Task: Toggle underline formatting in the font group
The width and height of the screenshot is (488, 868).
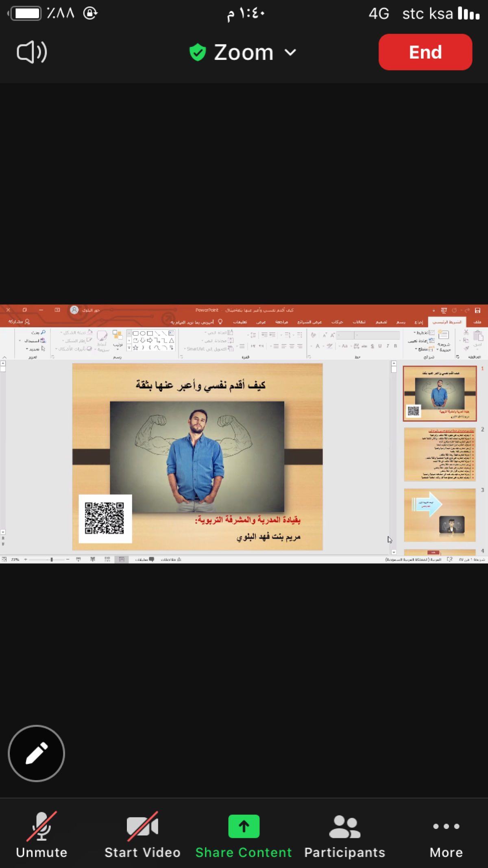Action: (380, 346)
